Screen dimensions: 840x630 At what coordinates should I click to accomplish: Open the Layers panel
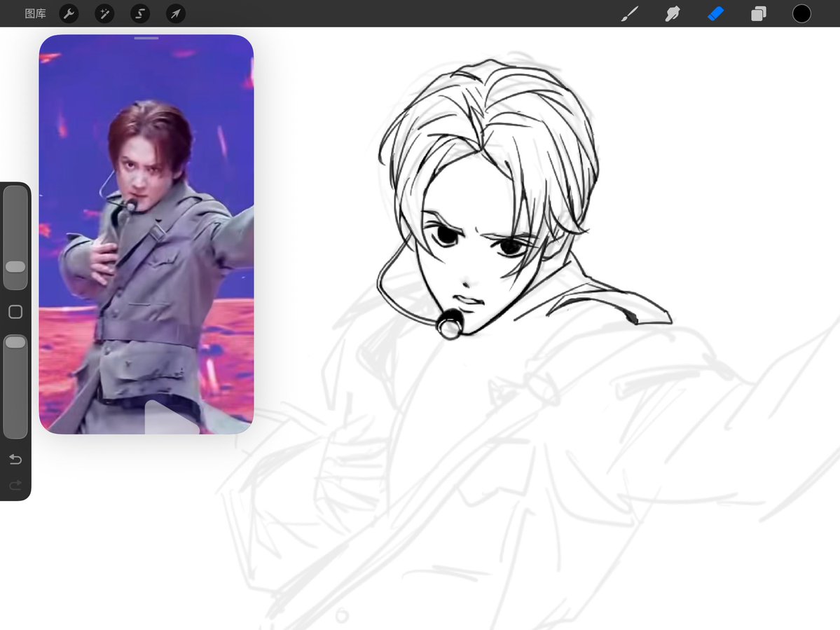[759, 13]
